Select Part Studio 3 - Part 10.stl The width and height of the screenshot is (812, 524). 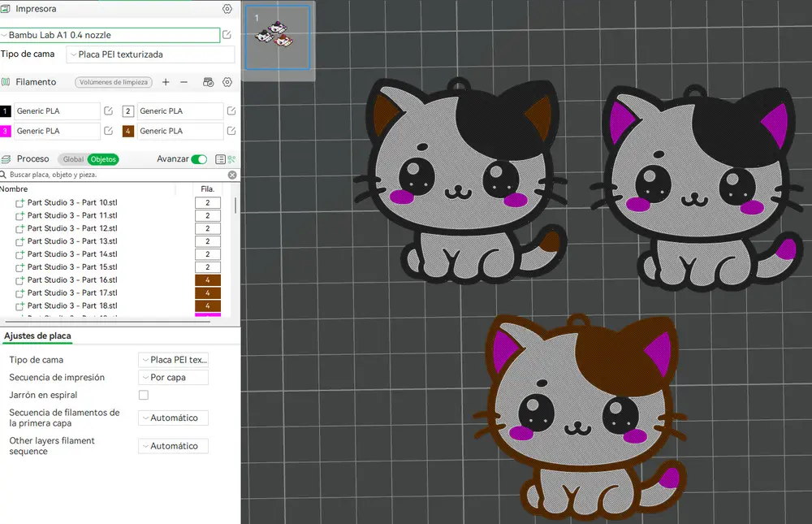click(72, 202)
